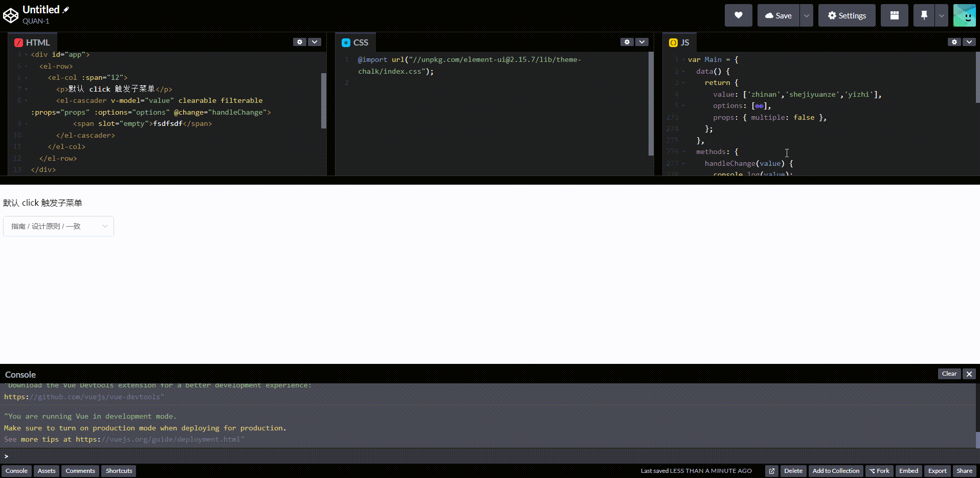The height and width of the screenshot is (478, 980).
Task: Open the Embed option
Action: (x=909, y=471)
